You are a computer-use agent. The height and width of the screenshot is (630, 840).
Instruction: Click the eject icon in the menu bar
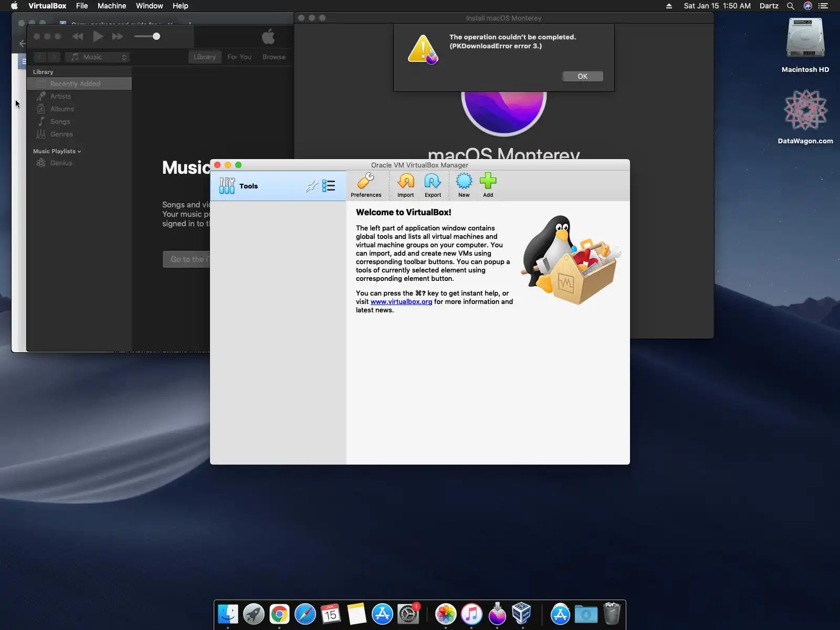point(669,6)
